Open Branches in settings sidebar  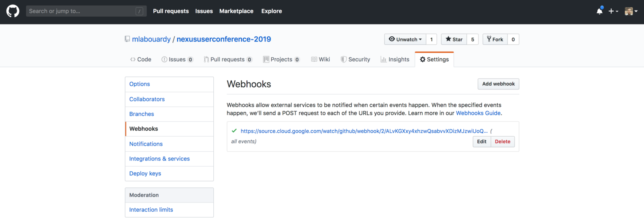coord(169,114)
